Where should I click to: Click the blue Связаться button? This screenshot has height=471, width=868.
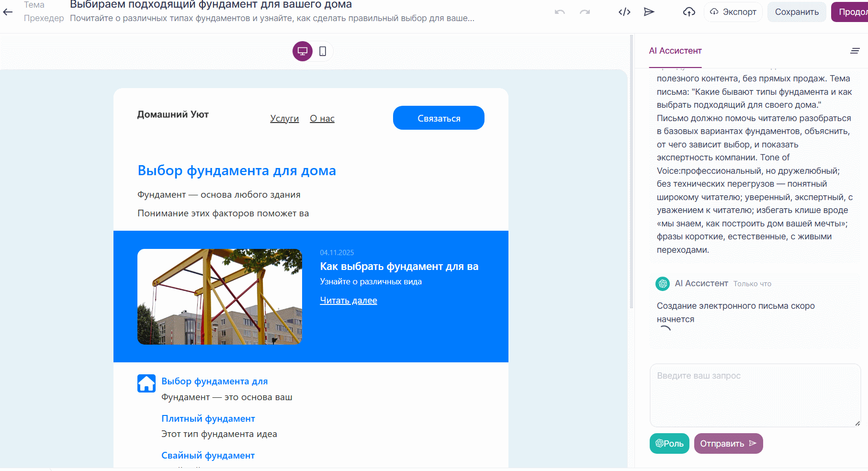coord(439,118)
